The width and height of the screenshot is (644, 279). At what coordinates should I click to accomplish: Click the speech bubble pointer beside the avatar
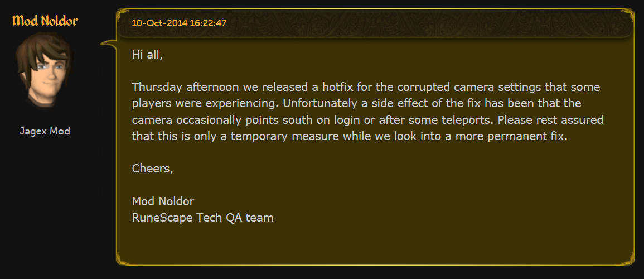108,44
